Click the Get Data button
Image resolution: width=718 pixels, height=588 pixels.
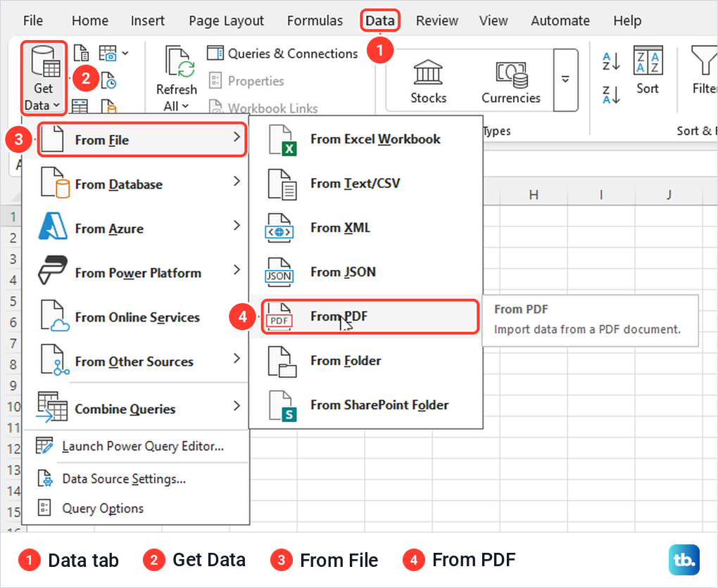coord(44,78)
